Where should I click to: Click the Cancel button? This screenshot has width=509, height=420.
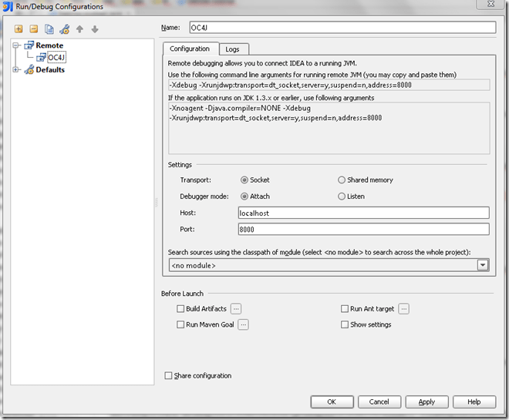(x=379, y=402)
